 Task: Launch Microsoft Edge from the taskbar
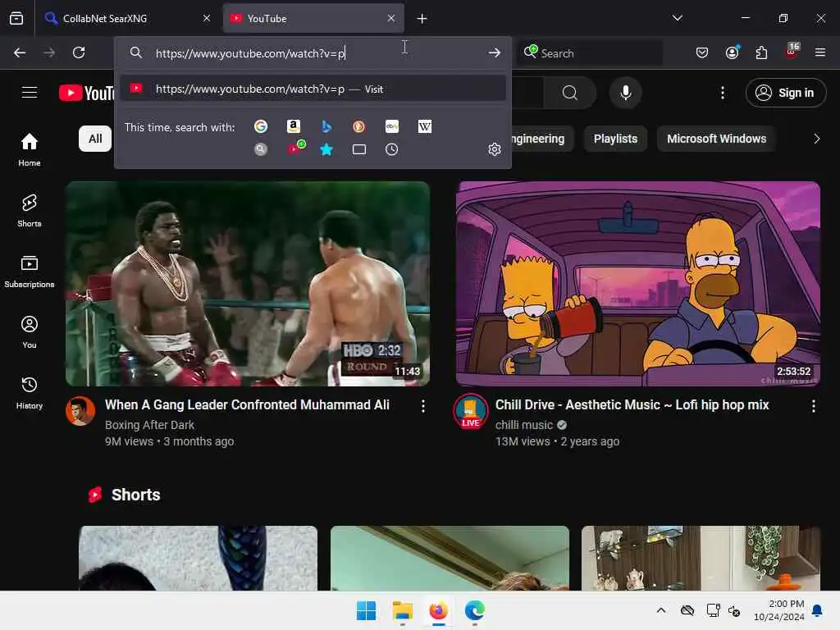475,610
